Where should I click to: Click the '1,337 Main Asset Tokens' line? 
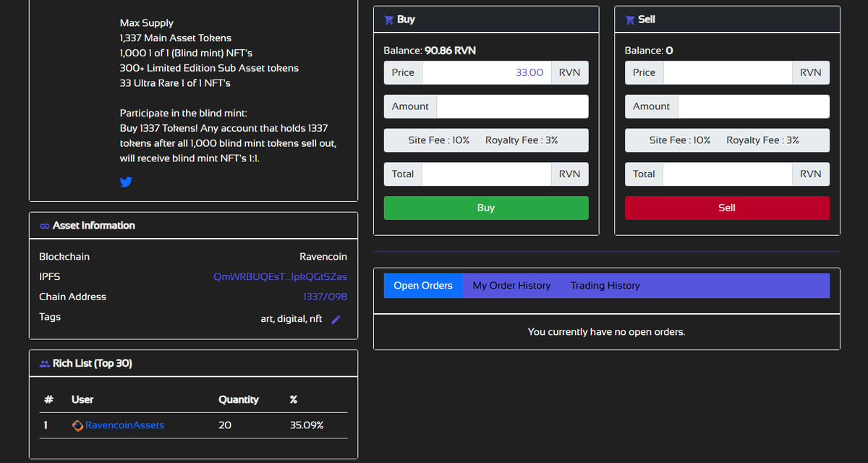pos(176,38)
